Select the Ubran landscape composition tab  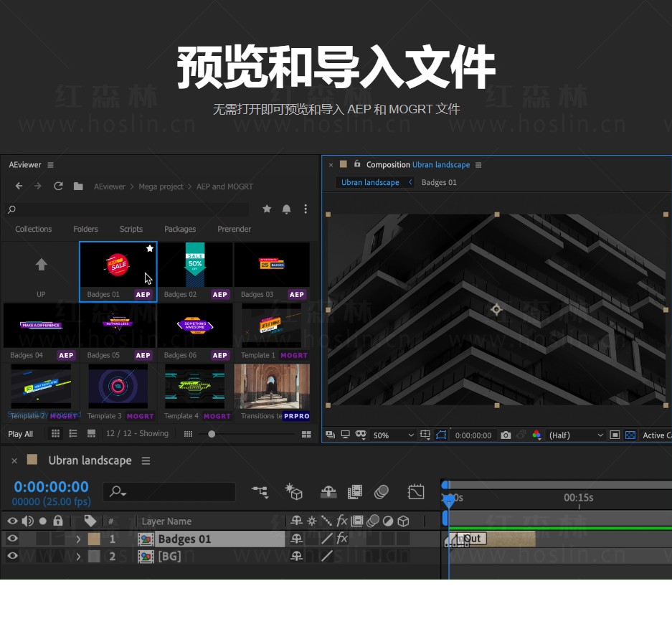pos(370,183)
